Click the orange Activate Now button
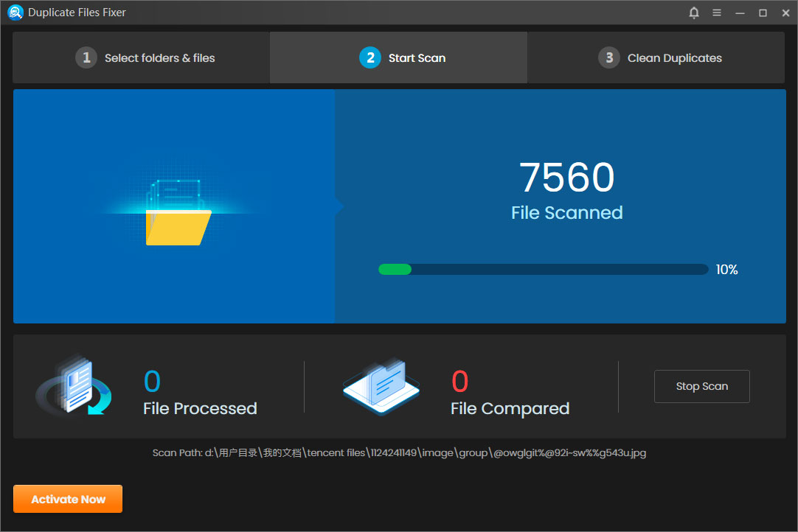This screenshot has height=532, width=798. [x=68, y=499]
